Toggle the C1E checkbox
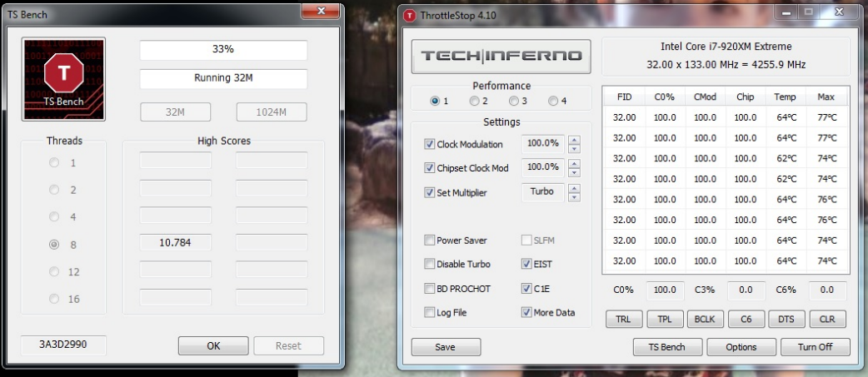 [526, 289]
